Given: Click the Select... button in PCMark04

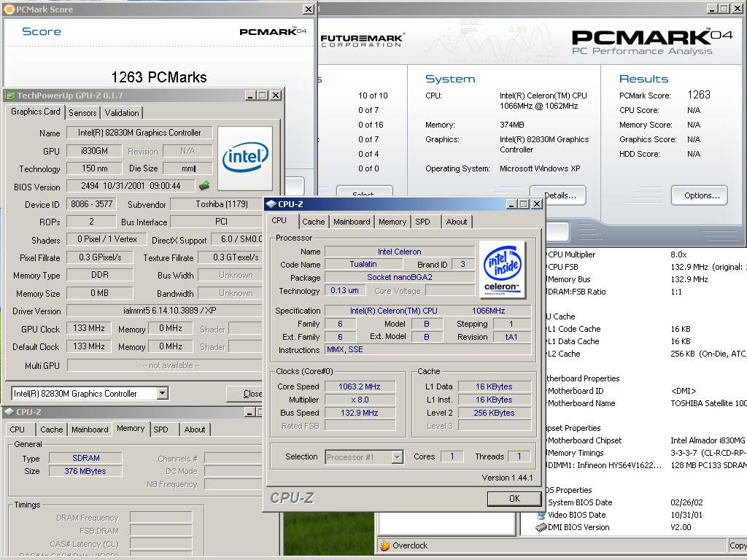Looking at the screenshot, I should tap(365, 192).
